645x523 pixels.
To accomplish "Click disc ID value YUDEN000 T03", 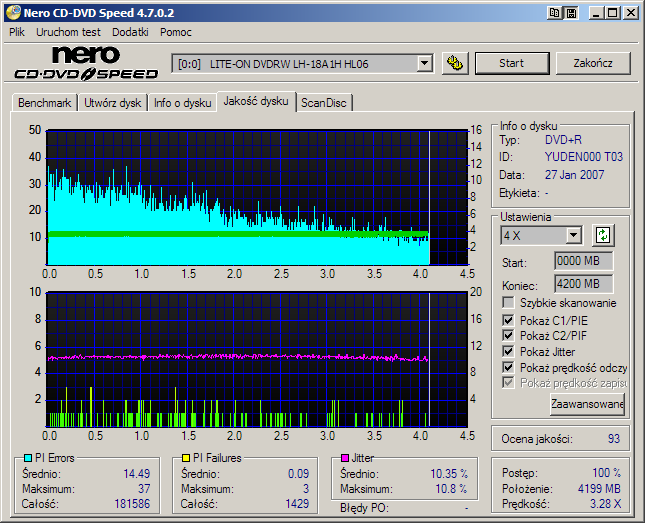I will 584,157.
